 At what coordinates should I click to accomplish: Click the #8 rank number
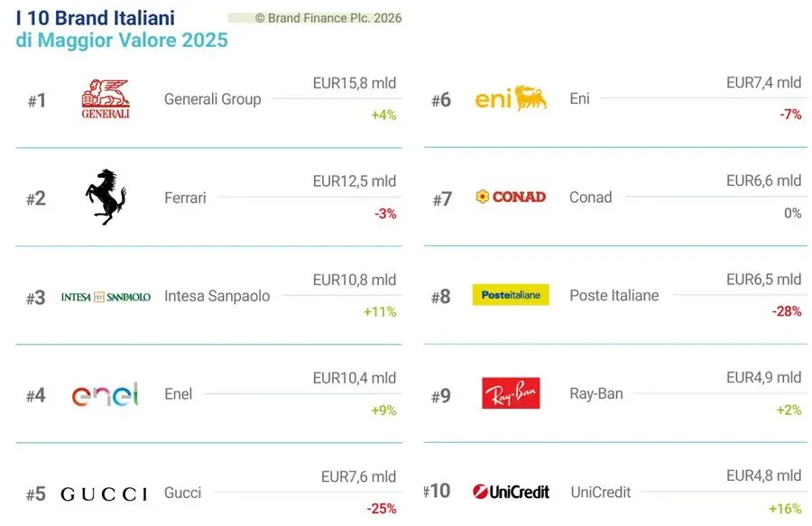coord(440,297)
